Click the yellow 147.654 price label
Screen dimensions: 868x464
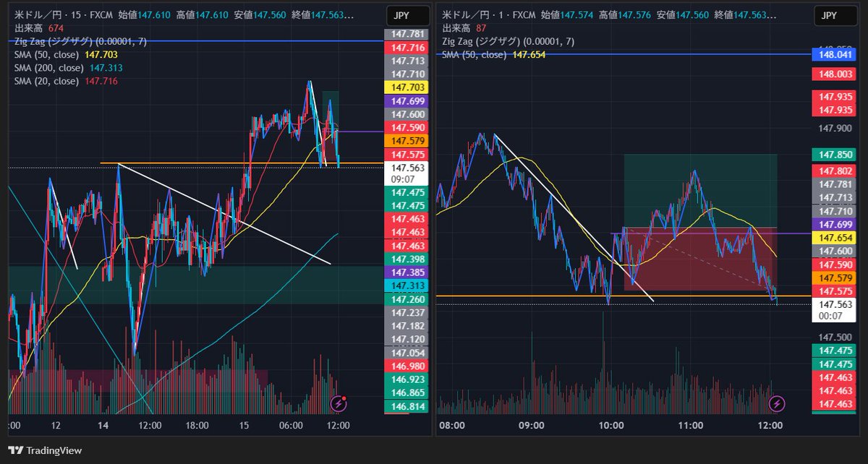point(835,237)
